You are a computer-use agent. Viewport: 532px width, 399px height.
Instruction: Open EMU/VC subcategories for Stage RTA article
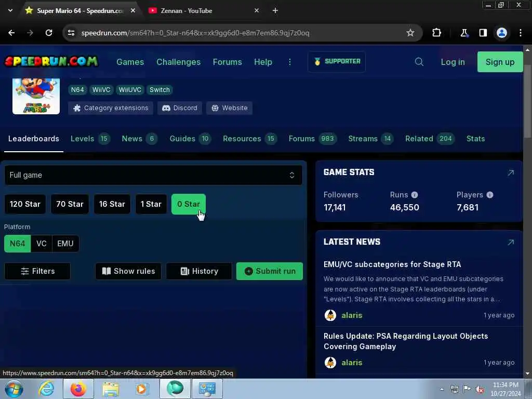pyautogui.click(x=392, y=264)
